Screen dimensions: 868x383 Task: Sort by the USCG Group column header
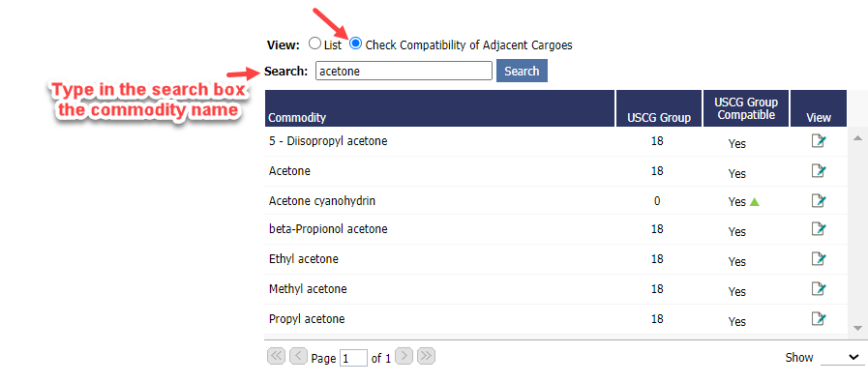click(659, 117)
